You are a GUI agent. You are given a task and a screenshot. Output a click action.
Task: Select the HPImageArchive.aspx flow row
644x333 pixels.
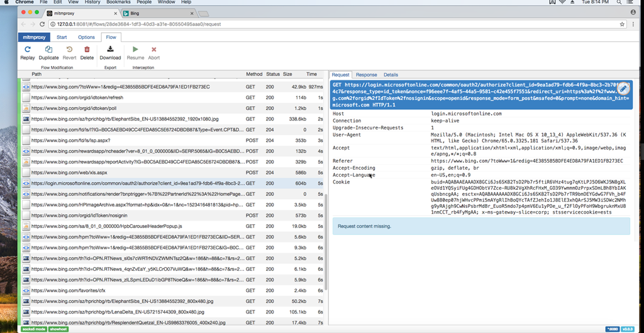(x=172, y=204)
